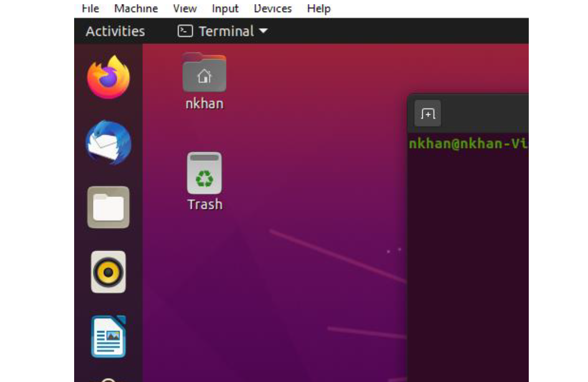Open LibreOffice Writer from the dock

click(108, 337)
